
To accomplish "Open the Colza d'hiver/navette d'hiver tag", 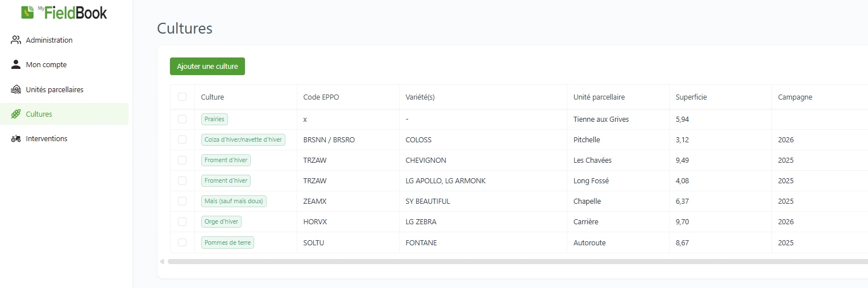I will [243, 140].
